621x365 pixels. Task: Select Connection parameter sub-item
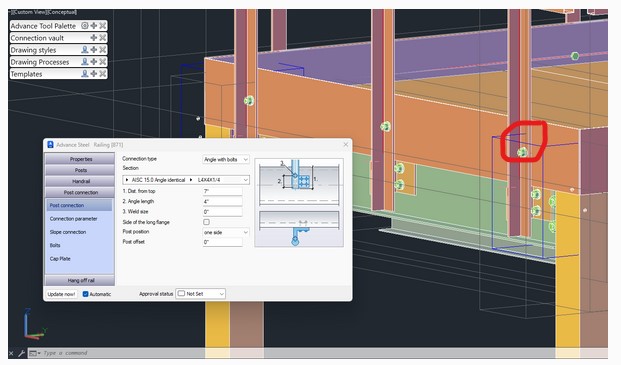pos(73,219)
